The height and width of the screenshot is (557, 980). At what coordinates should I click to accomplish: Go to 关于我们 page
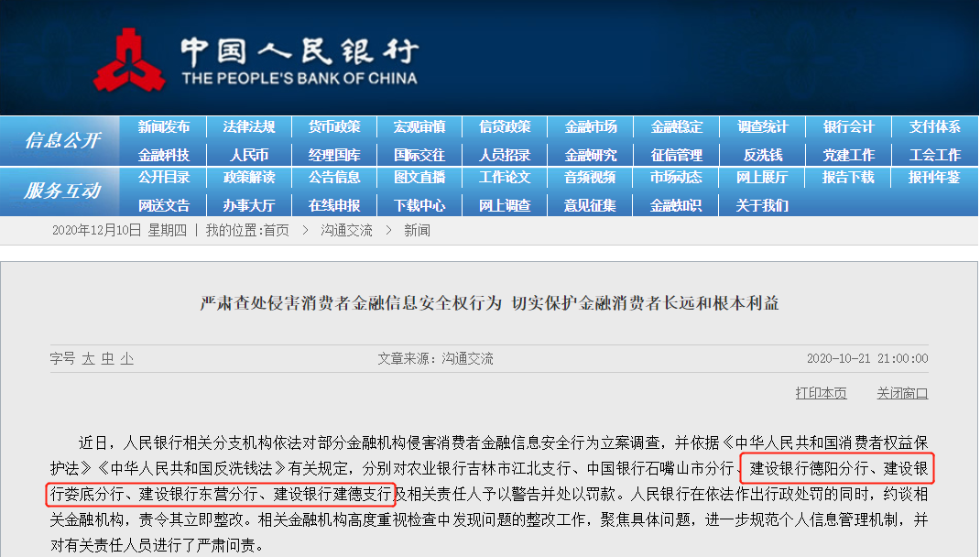click(x=763, y=206)
